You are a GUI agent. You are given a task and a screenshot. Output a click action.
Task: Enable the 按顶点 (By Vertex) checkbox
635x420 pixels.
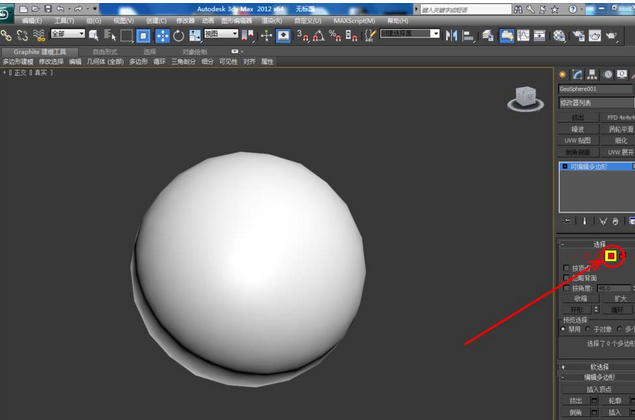(x=567, y=268)
